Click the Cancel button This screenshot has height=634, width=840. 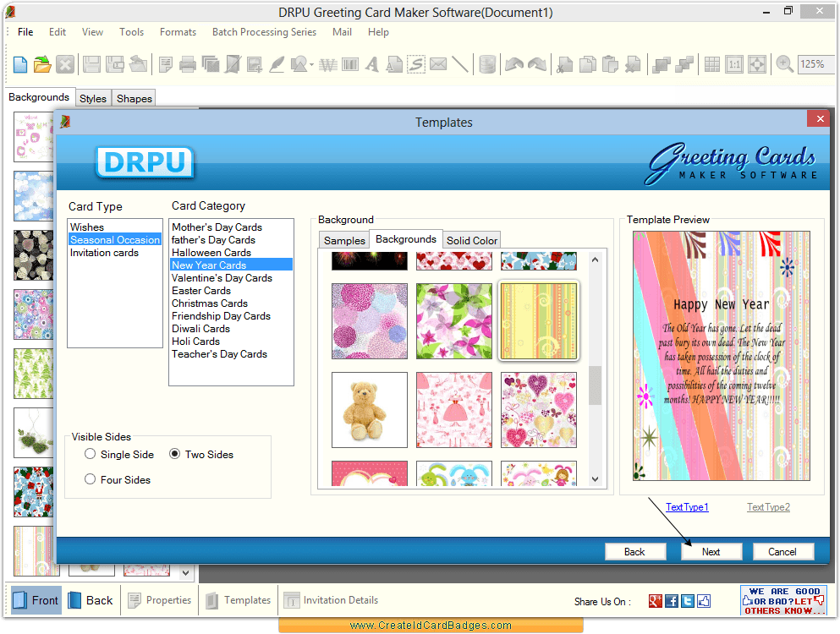782,551
